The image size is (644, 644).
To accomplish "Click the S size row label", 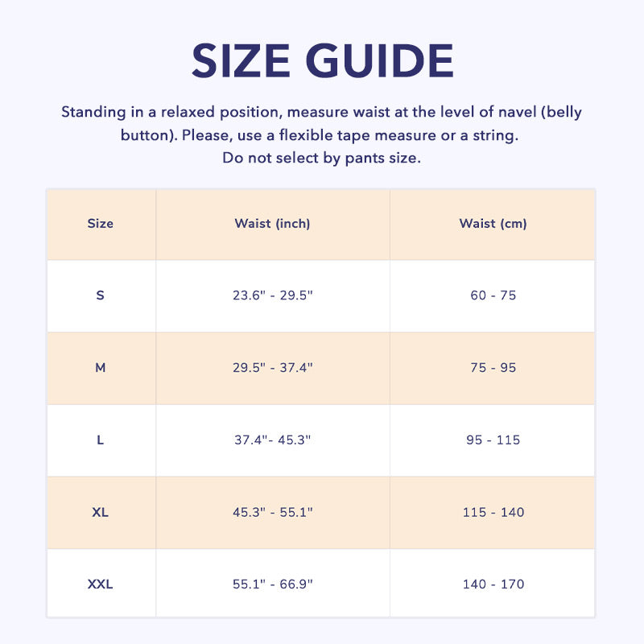I will [x=101, y=295].
